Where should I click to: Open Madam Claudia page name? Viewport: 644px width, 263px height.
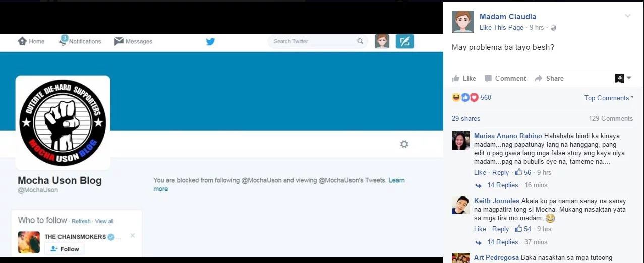pos(507,17)
